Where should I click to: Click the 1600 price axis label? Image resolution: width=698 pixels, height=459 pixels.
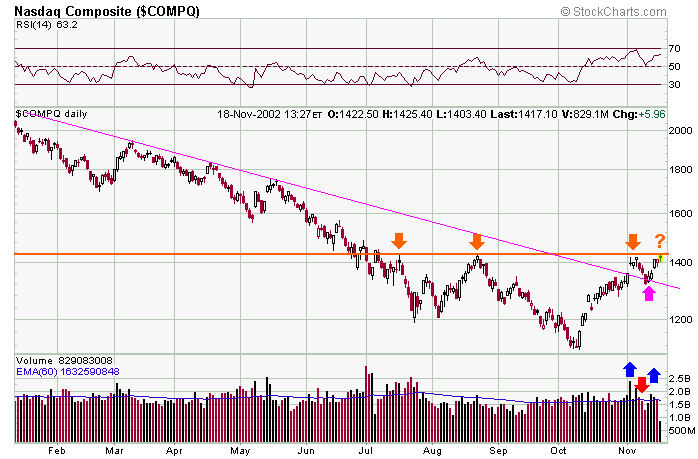pyautogui.click(x=681, y=214)
